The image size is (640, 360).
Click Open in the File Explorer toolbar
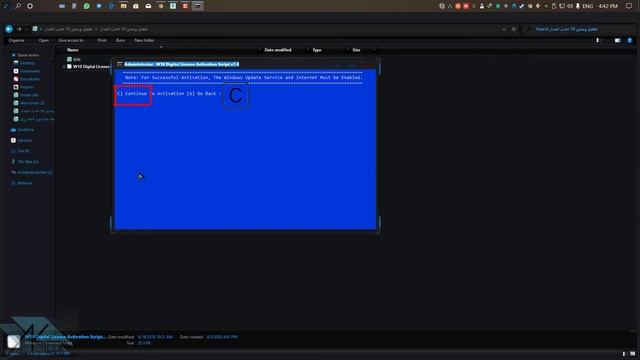point(44,40)
